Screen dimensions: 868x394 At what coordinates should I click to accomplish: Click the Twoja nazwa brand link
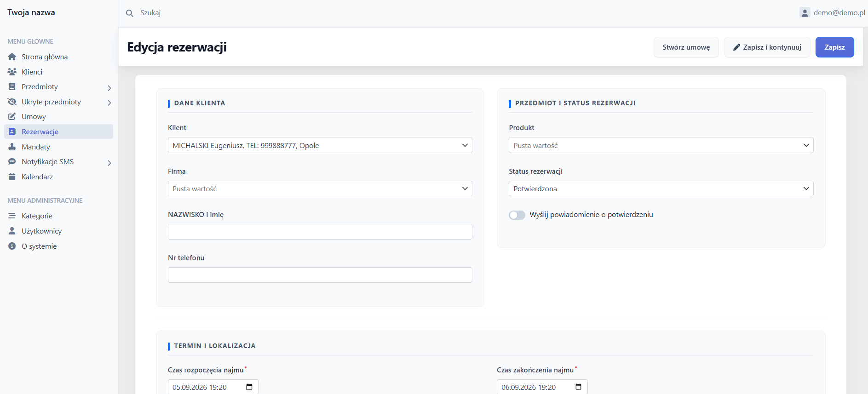[x=31, y=12]
